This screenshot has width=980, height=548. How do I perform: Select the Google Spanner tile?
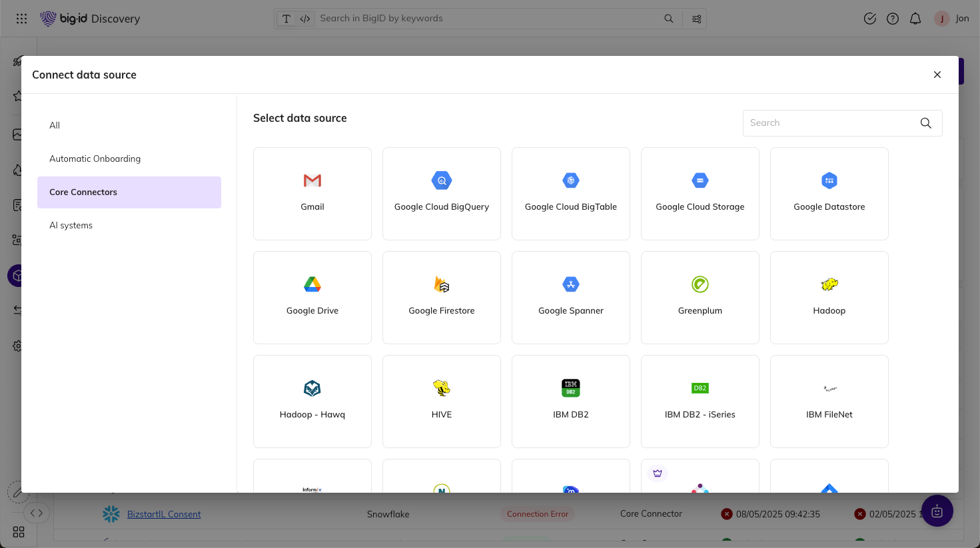tap(571, 298)
